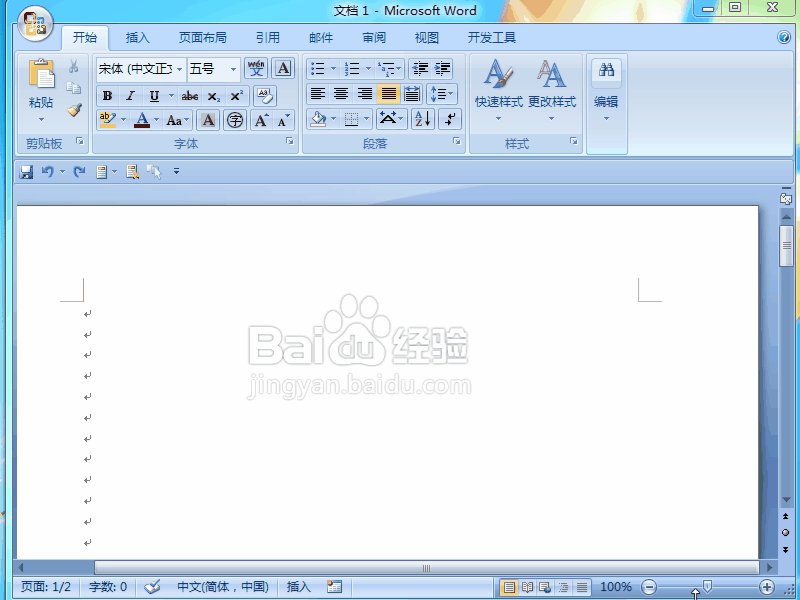This screenshot has height=600, width=800.
Task: Switch to the 插入 ribbon tab
Action: pos(137,37)
